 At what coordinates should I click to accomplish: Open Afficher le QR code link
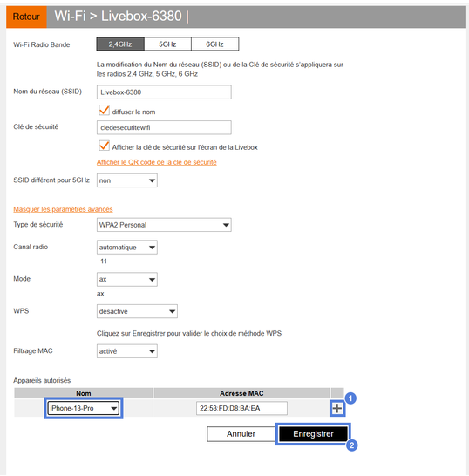point(157,162)
